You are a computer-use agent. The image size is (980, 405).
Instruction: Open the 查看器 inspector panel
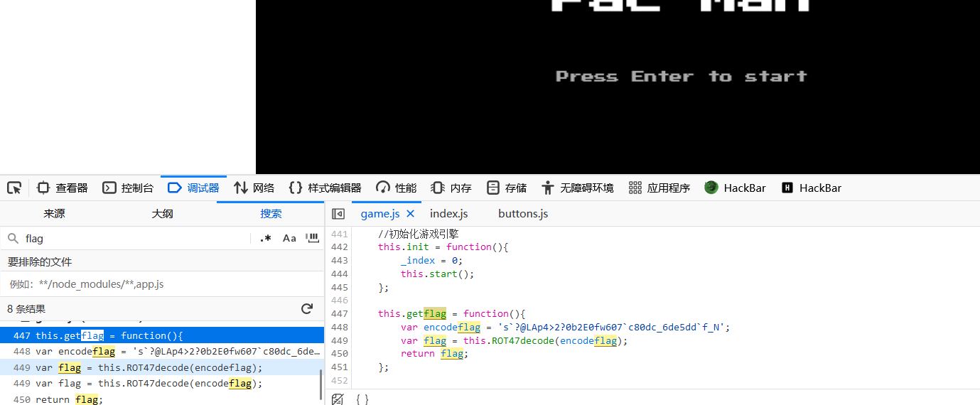click(63, 188)
